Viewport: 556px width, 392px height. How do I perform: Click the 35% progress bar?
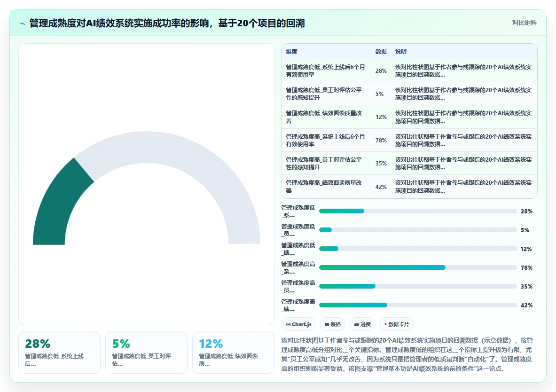coord(418,286)
